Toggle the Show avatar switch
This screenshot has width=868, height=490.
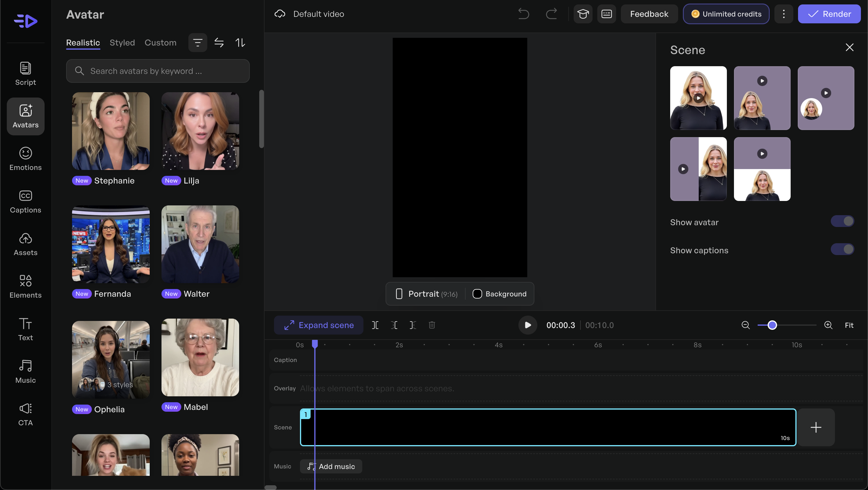pyautogui.click(x=842, y=221)
